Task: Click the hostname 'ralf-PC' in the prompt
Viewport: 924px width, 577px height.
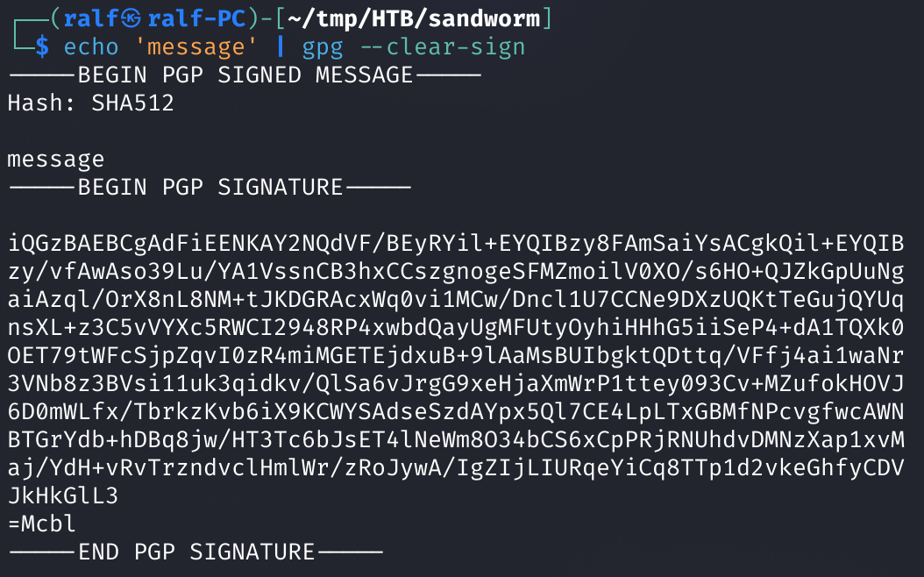Action: pyautogui.click(x=196, y=19)
